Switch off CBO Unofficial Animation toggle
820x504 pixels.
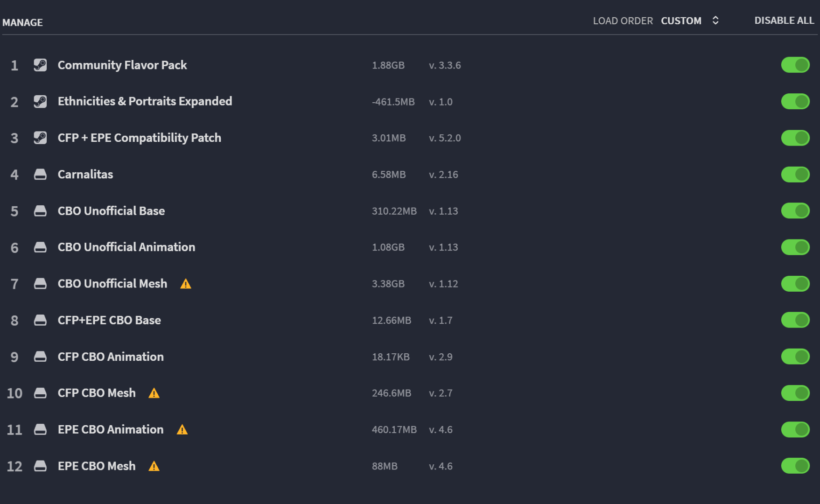click(795, 247)
